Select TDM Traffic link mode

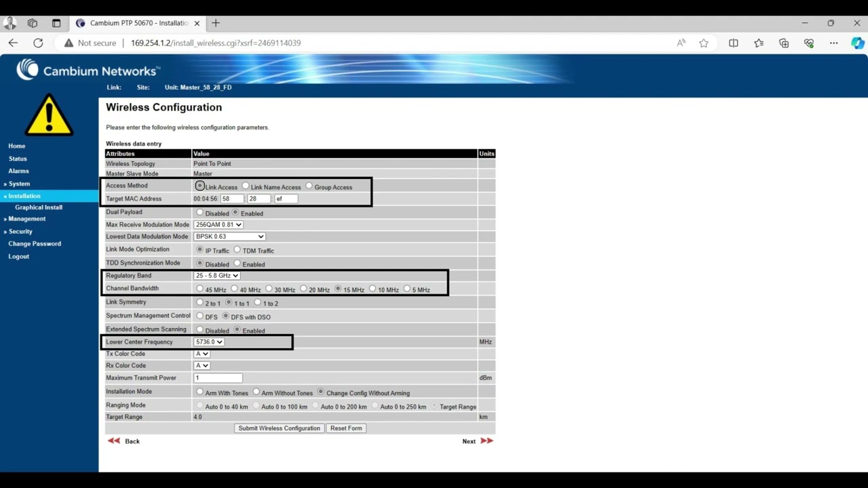tap(237, 249)
